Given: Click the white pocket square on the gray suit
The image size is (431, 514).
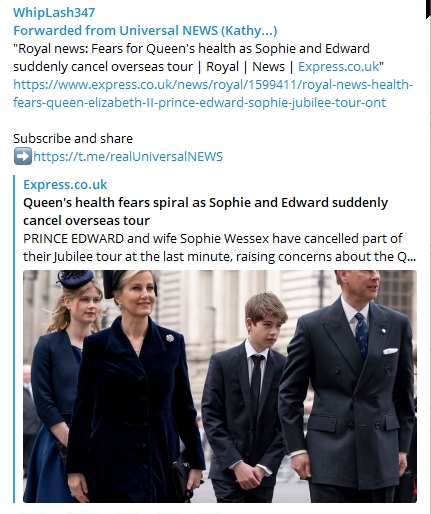Looking at the screenshot, I should (x=390, y=351).
